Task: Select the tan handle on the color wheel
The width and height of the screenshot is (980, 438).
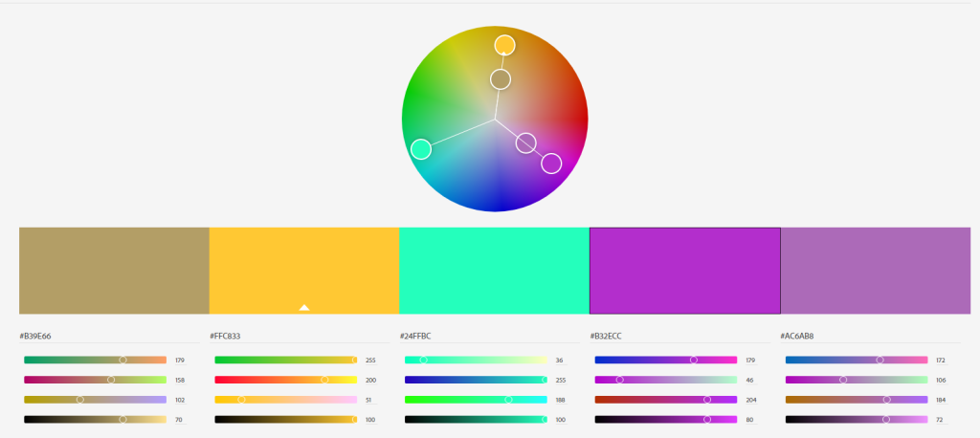Action: (x=501, y=79)
